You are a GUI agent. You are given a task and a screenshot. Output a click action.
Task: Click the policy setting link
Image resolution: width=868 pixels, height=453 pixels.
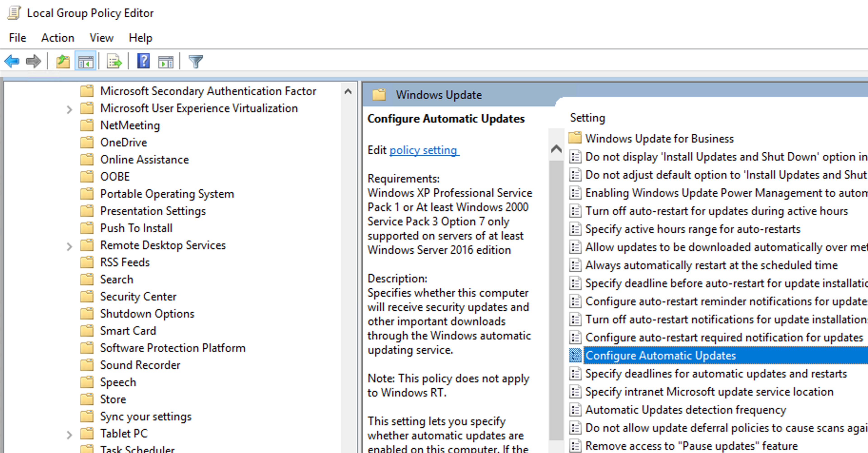424,150
